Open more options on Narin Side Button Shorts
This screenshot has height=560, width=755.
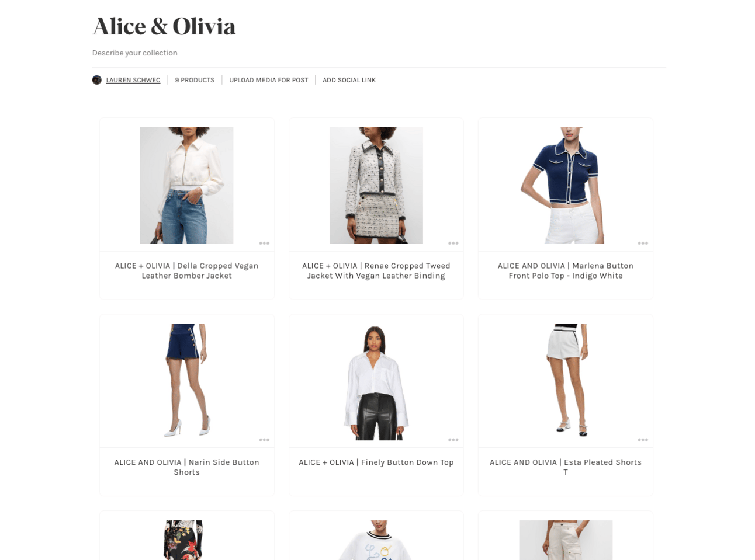264,440
